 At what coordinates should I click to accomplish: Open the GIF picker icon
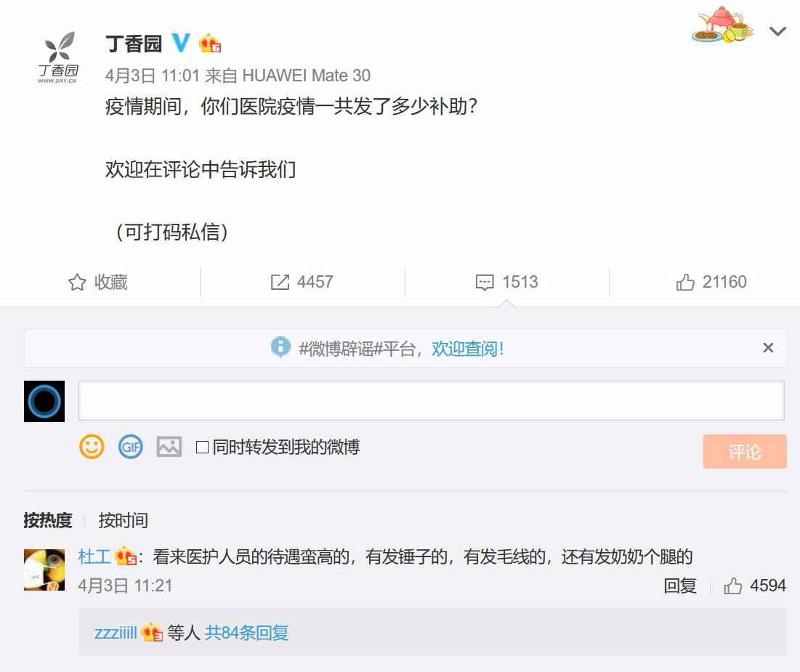131,447
